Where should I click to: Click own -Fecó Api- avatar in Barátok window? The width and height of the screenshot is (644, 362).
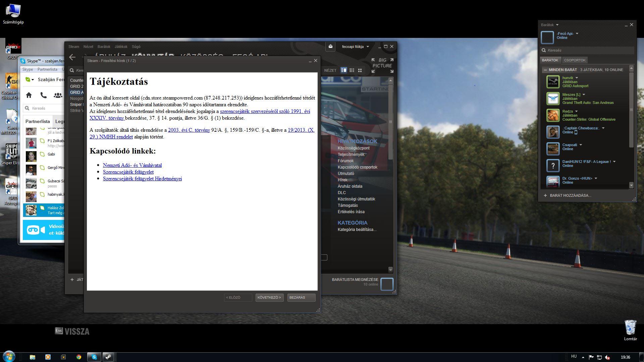tap(547, 37)
